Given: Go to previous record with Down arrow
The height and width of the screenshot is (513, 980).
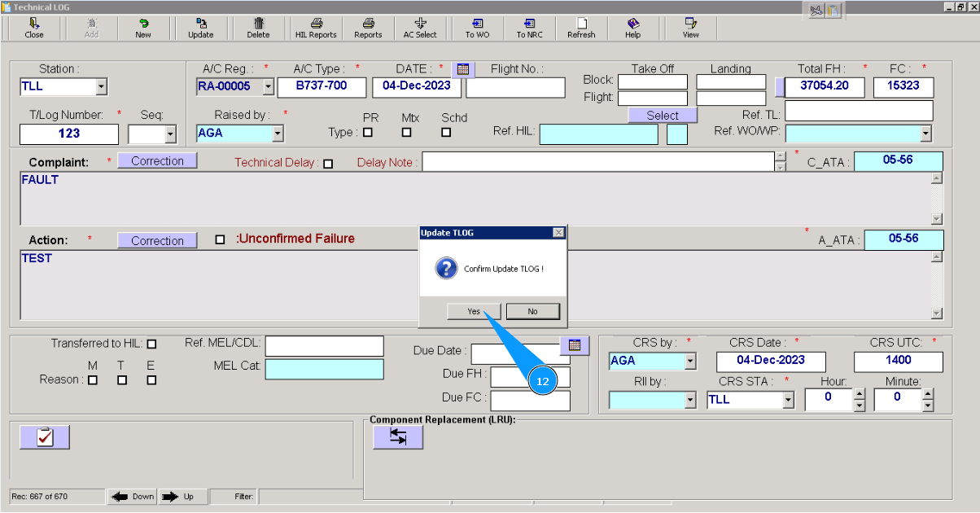Looking at the screenshot, I should (x=132, y=496).
